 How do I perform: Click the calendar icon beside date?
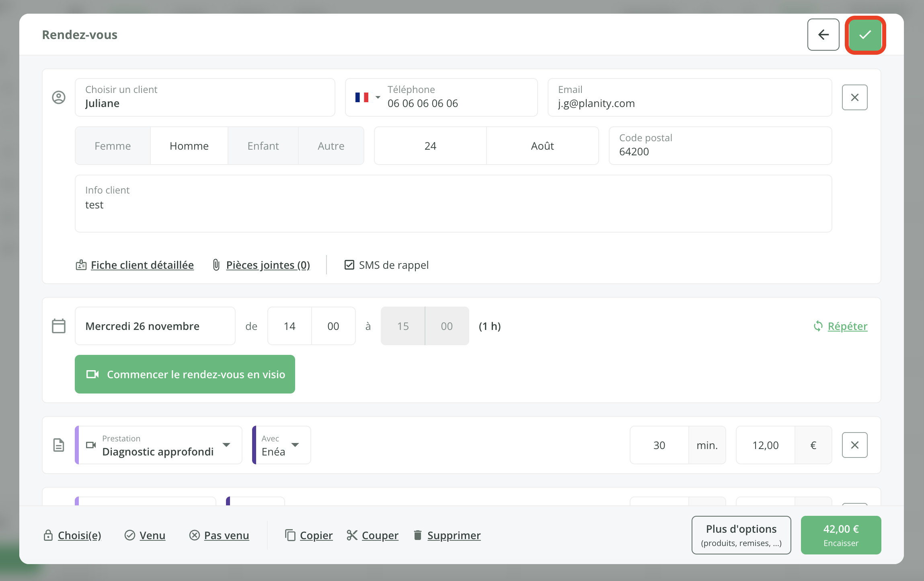click(x=59, y=326)
